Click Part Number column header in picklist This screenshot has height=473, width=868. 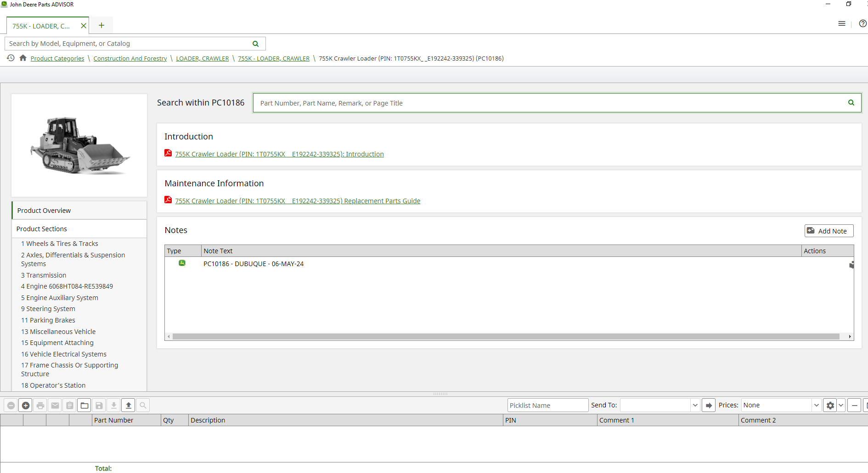coord(126,420)
